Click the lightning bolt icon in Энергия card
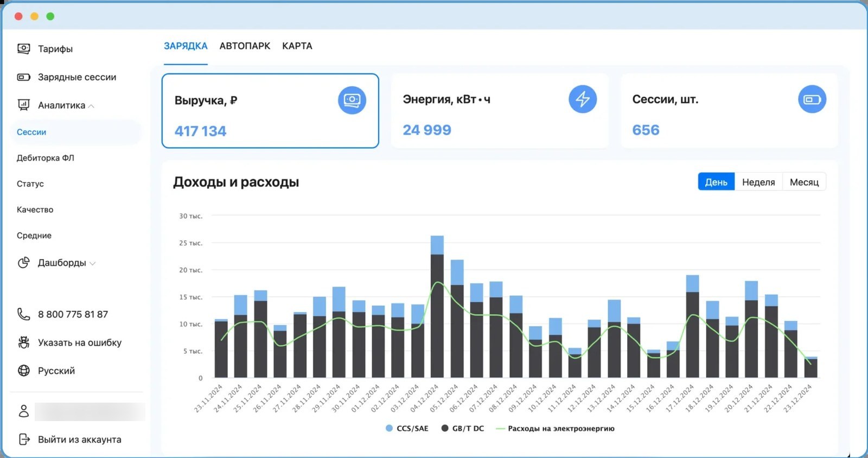The width and height of the screenshot is (868, 458). [583, 99]
